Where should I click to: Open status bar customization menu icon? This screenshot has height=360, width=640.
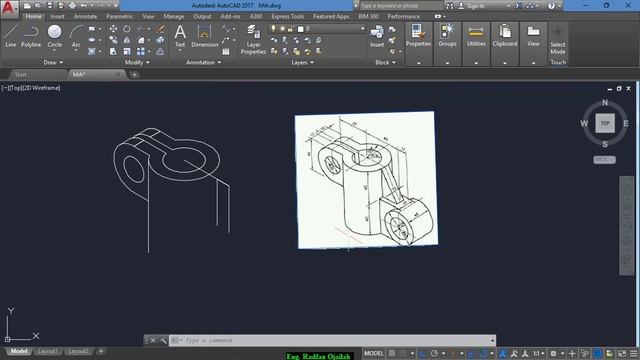[x=633, y=353]
